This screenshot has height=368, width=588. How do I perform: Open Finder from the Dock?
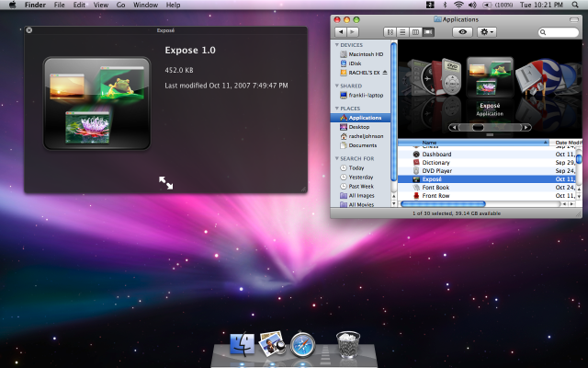(242, 344)
